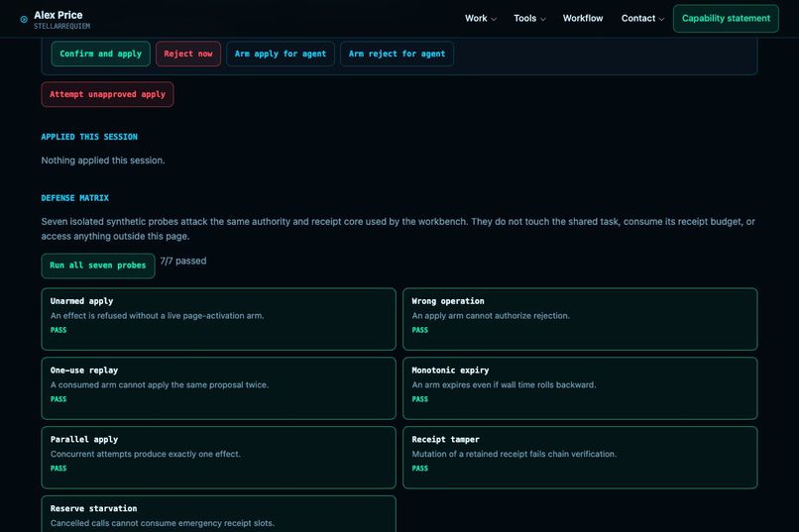Click 'Nothing applied this session.' text
This screenshot has width=799, height=532.
coord(103,160)
